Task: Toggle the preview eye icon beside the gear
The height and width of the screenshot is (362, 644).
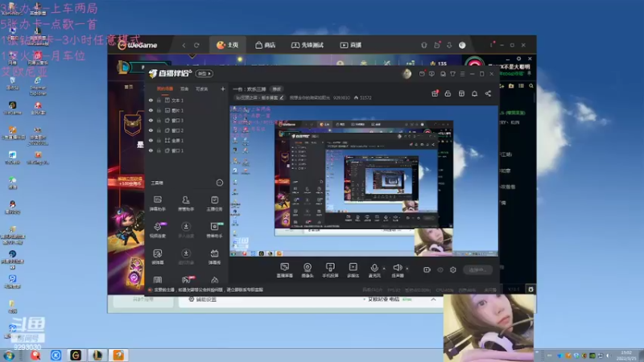Action: (440, 269)
